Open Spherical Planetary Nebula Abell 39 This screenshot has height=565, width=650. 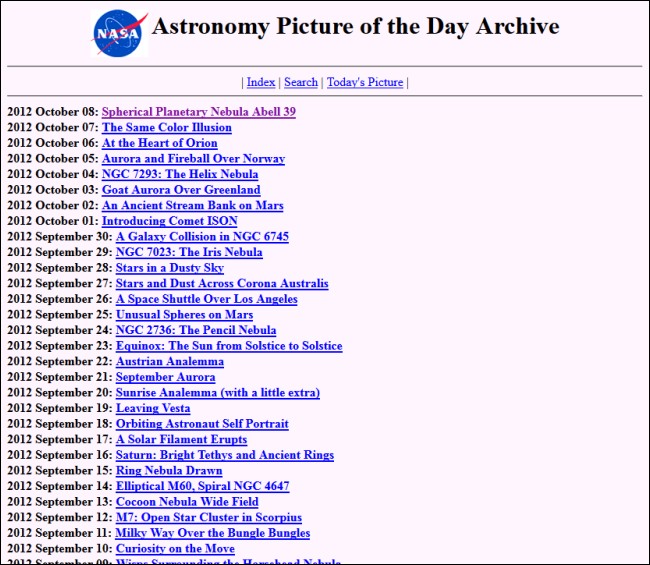pyautogui.click(x=199, y=112)
